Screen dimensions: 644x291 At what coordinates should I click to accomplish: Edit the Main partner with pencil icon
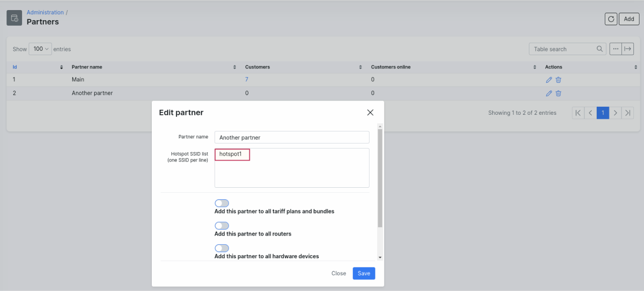coord(549,80)
